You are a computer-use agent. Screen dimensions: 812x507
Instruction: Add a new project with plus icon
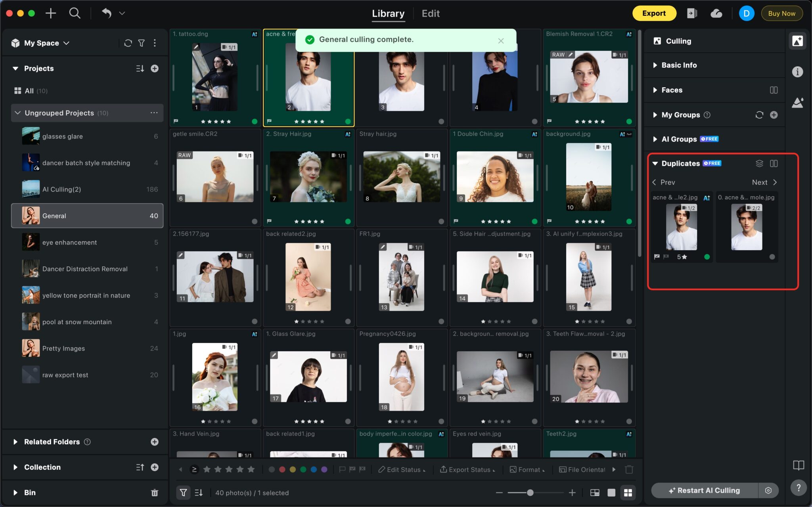[155, 68]
